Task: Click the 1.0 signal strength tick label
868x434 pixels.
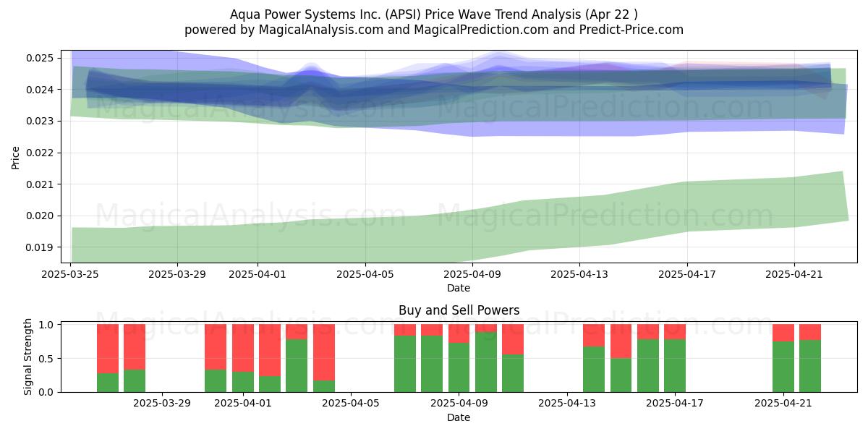Action: (47, 325)
